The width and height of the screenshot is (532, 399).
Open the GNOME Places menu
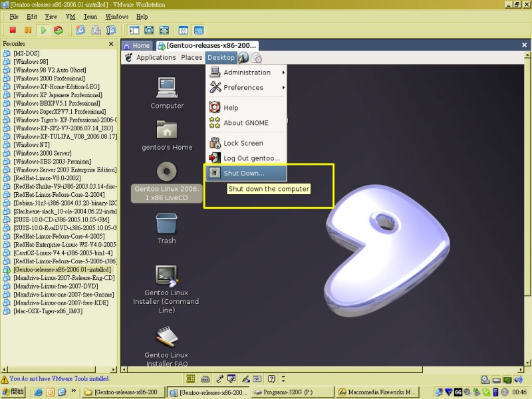tap(192, 58)
